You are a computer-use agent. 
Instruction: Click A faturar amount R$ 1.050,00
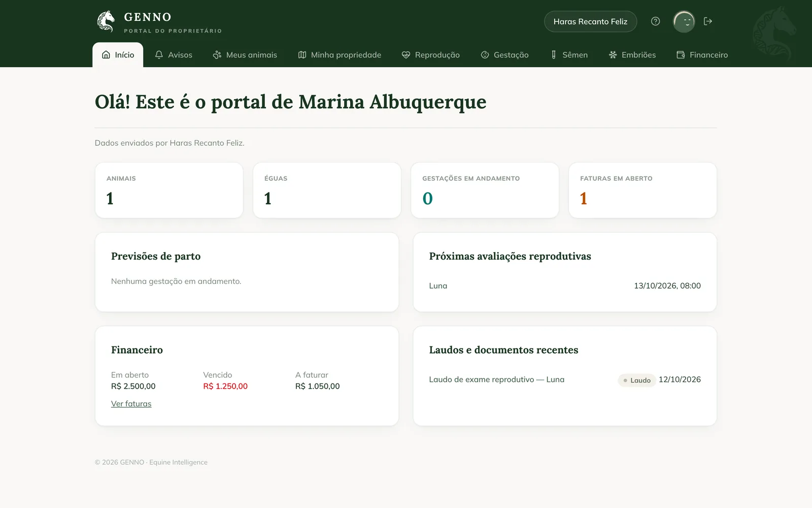pyautogui.click(x=318, y=386)
